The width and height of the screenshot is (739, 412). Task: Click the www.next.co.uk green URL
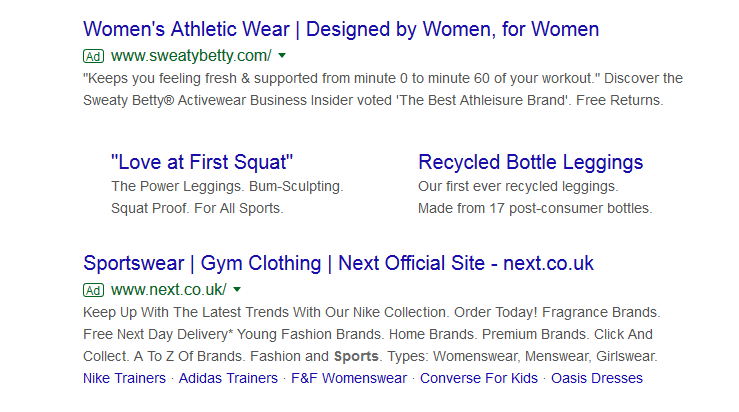click(x=169, y=290)
